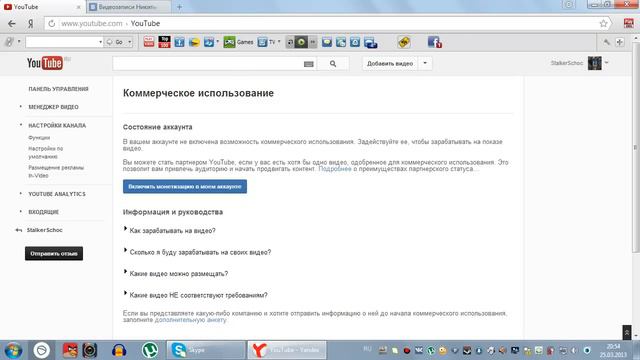This screenshot has height=360, width=640.
Task: Click the red Play Now toolbar icon
Action: click(x=149, y=42)
